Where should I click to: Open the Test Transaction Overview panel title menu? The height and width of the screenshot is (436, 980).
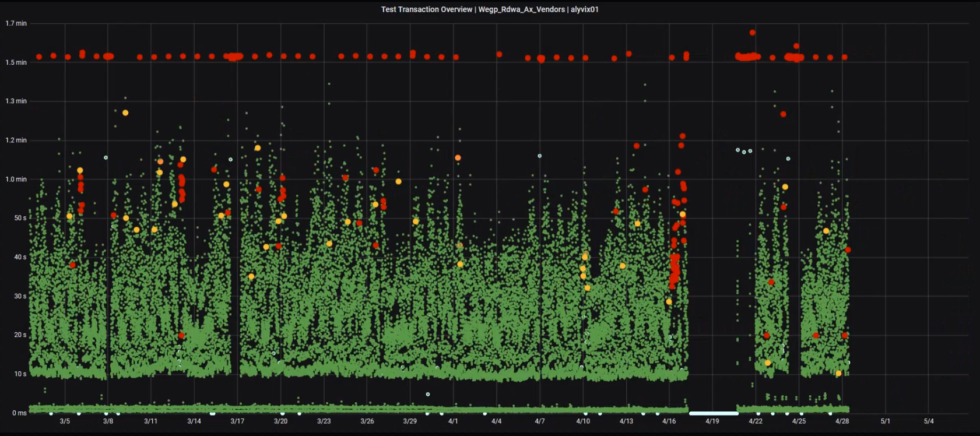point(490,9)
